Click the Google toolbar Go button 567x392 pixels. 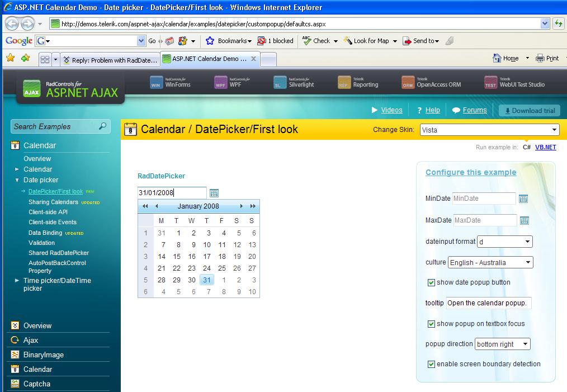[152, 41]
